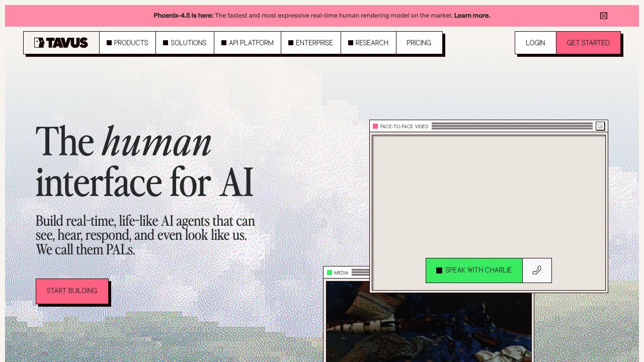Expand the Solutions menu
The width and height of the screenshot is (644, 362).
coord(185,43)
